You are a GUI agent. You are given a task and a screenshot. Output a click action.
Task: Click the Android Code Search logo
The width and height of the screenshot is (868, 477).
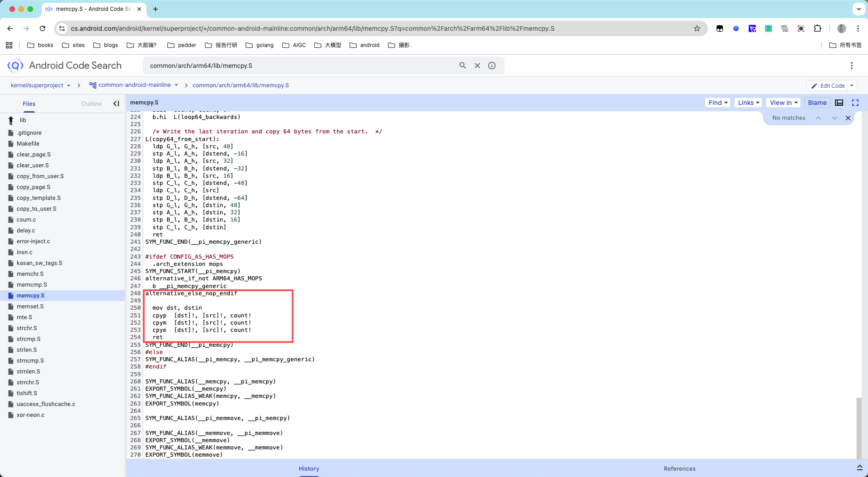point(64,66)
